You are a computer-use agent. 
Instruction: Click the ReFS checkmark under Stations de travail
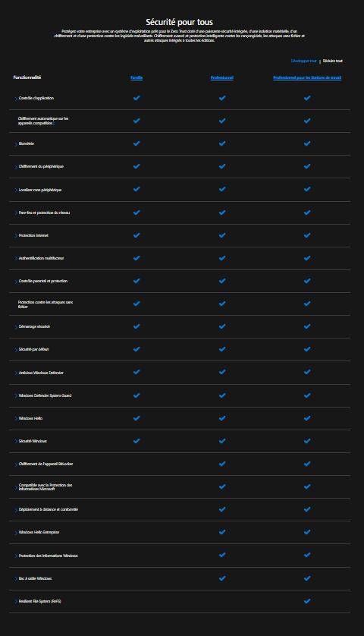(x=307, y=601)
